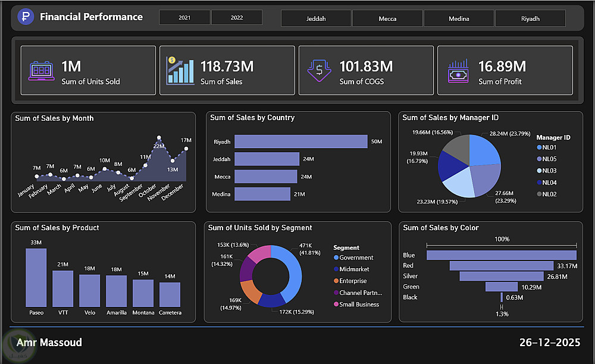Click the Sales bar-chart icon with coin
This screenshot has height=364, width=595.
[180, 71]
